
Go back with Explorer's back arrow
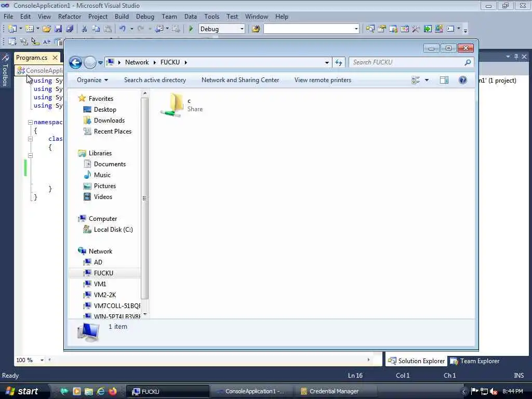[x=76, y=62]
